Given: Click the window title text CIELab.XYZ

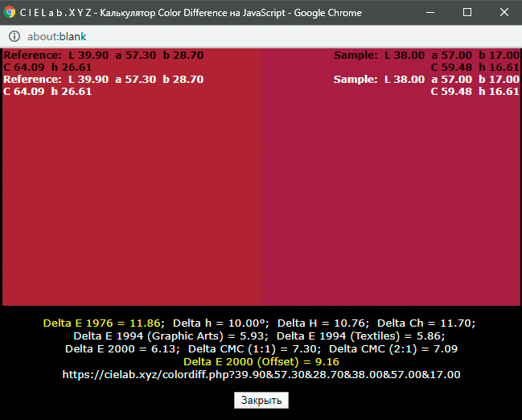Looking at the screenshot, I should click(55, 13).
